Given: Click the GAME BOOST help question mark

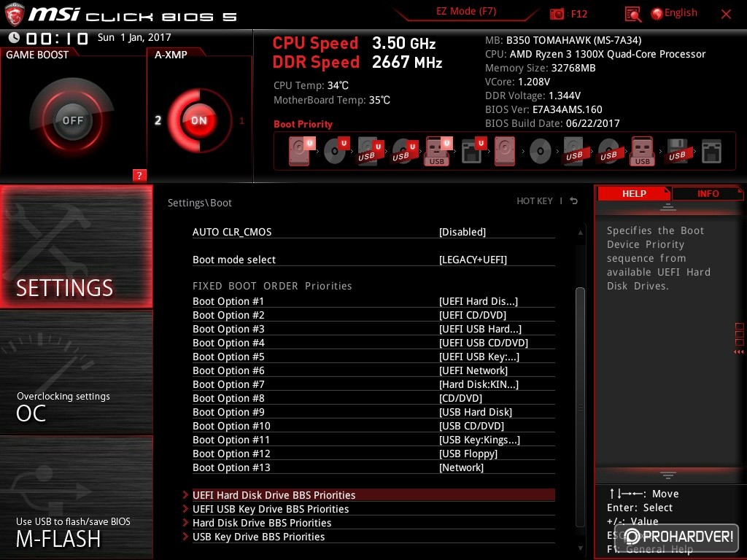Looking at the screenshot, I should click(x=139, y=175).
